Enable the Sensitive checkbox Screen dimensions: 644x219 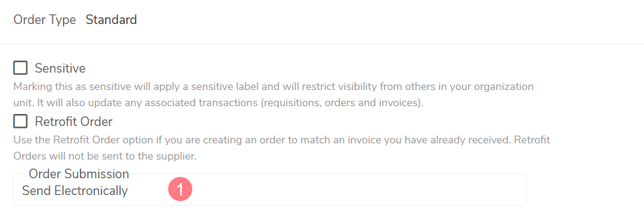pos(20,68)
